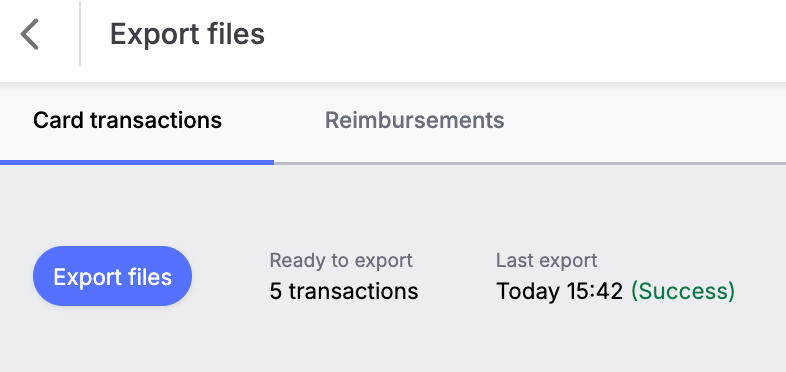The width and height of the screenshot is (786, 372).
Task: Click the Last export label
Action: click(x=546, y=260)
